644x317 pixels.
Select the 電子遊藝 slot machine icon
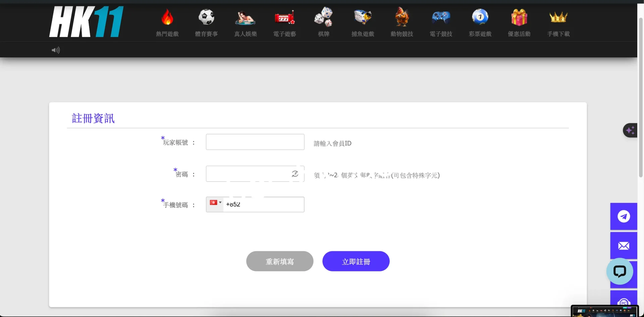pos(284,17)
